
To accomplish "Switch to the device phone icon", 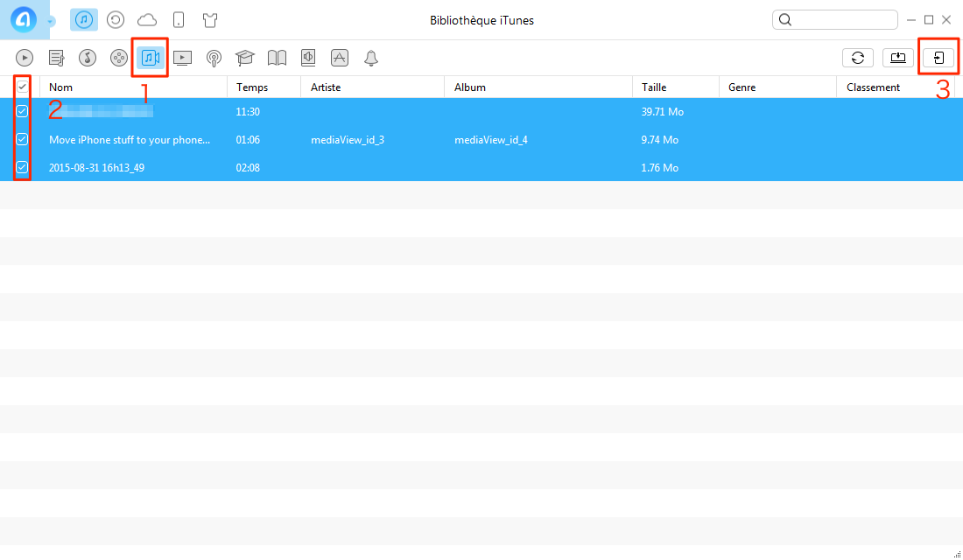I will [179, 20].
